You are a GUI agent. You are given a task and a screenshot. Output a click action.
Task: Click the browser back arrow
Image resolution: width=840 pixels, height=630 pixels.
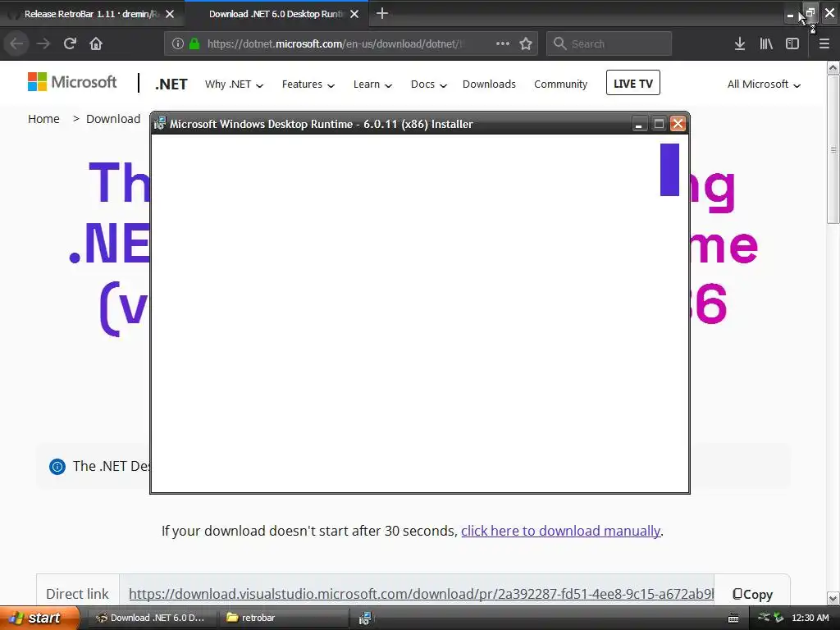pyautogui.click(x=17, y=43)
